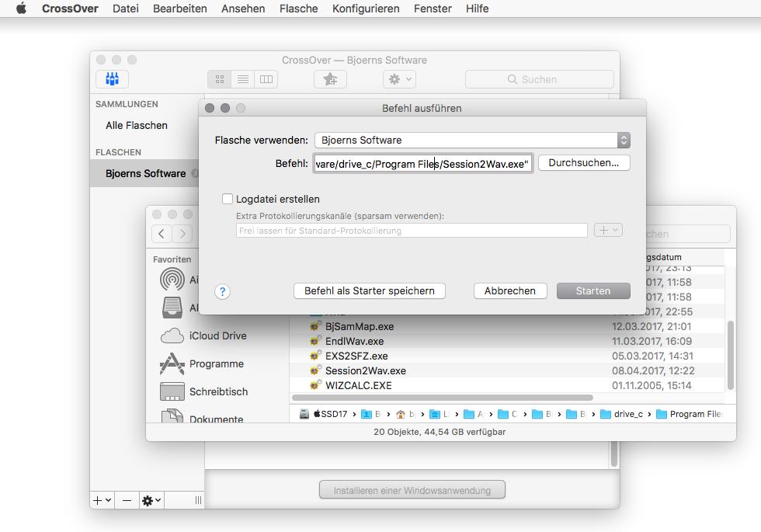Click the drive_c folder in path bar
Image resolution: width=761 pixels, height=532 pixels.
coord(622,414)
